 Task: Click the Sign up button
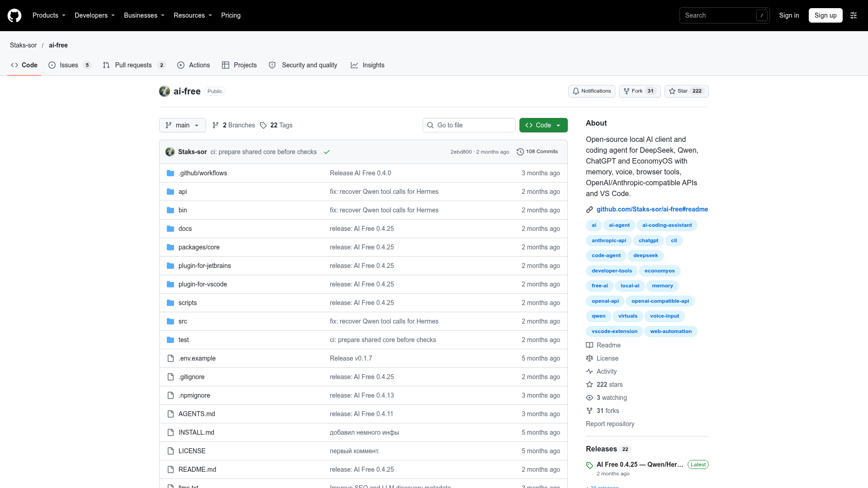tap(826, 15)
